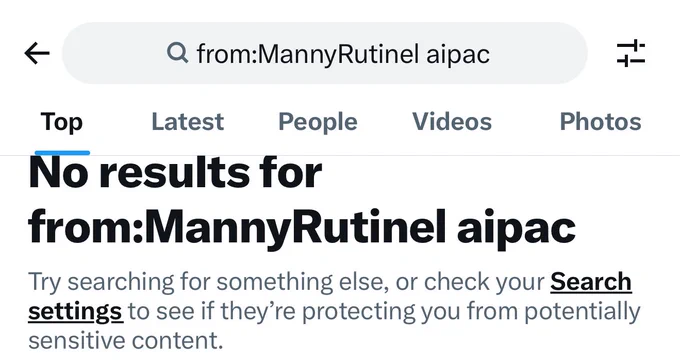This screenshot has height=360, width=680.
Task: Click "protecting you from potentially" text
Action: click(x=471, y=311)
